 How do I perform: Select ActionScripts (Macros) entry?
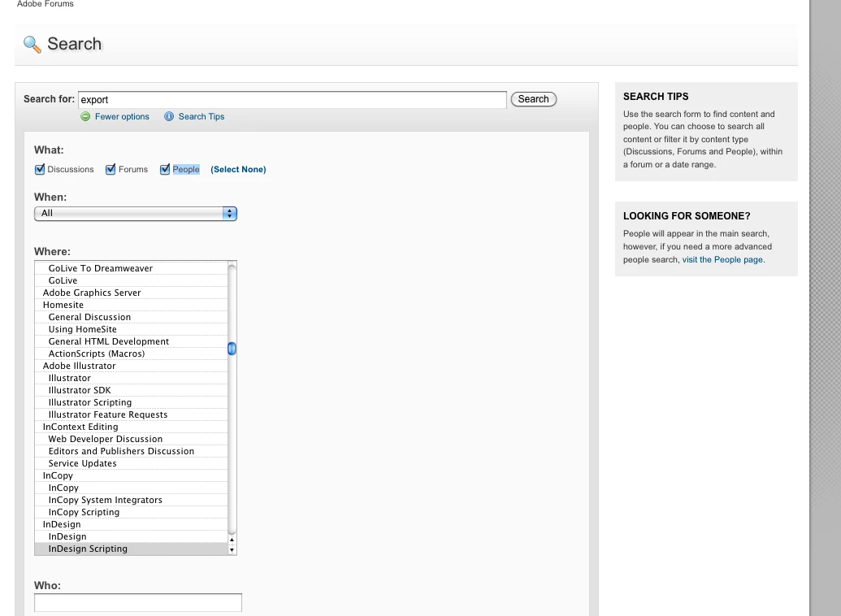[132, 354]
